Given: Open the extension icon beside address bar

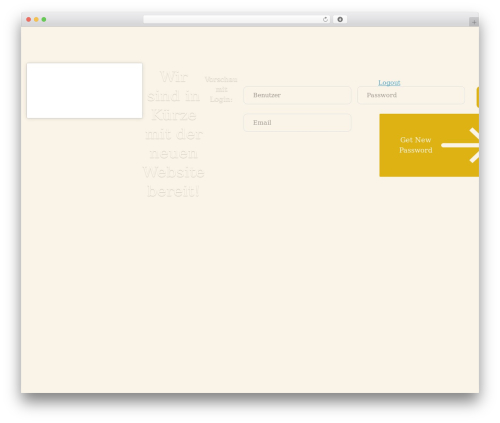Looking at the screenshot, I should click(340, 20).
